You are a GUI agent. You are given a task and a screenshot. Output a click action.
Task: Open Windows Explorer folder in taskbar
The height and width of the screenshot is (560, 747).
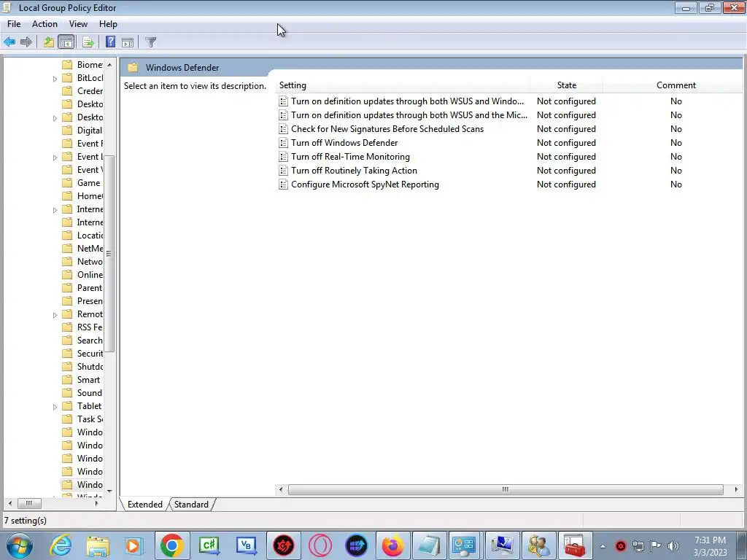98,545
